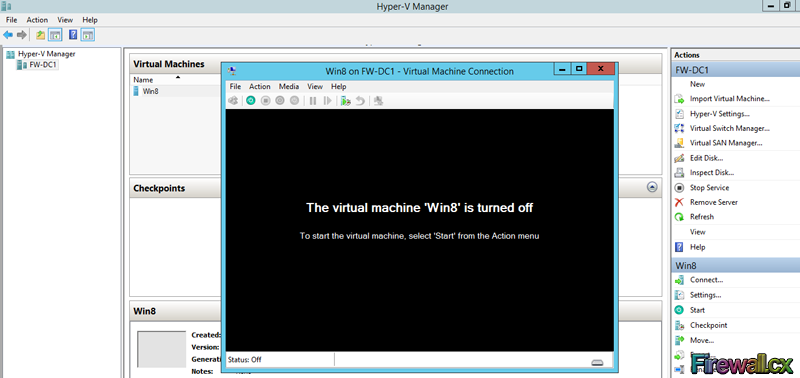
Task: Click Checkpoint under Win8 actions
Action: click(708, 325)
